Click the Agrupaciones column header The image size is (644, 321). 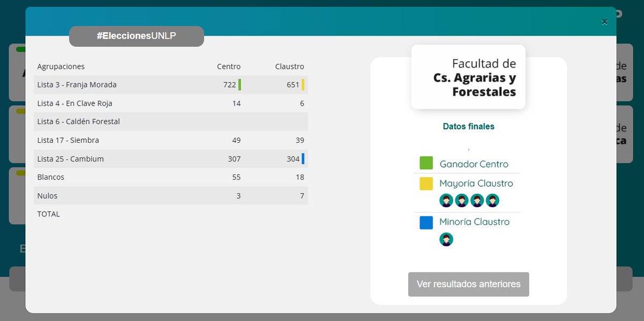61,67
